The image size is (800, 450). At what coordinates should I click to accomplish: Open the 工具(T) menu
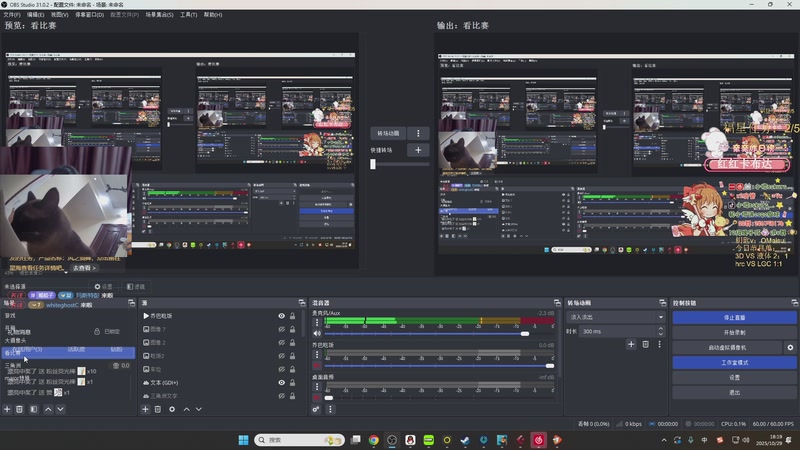pyautogui.click(x=188, y=15)
